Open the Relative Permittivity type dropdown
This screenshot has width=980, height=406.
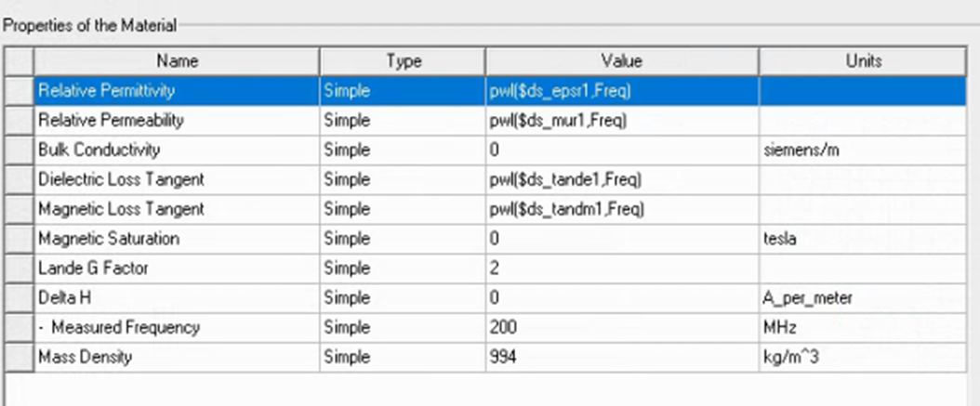click(x=402, y=91)
